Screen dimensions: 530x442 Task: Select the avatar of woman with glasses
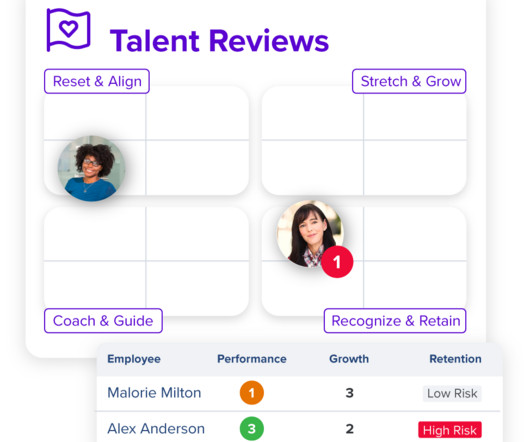pos(91,168)
